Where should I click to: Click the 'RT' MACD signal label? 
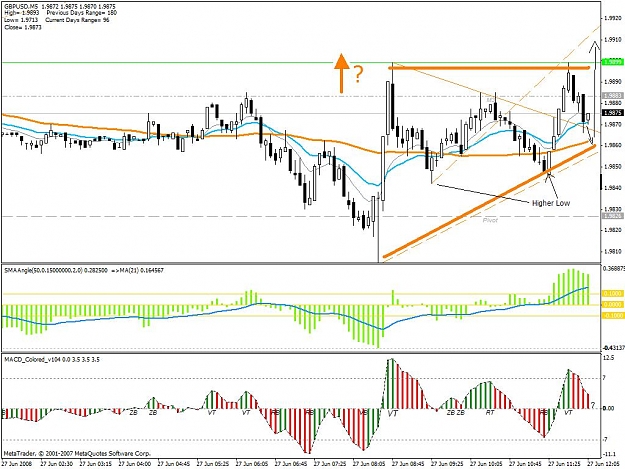490,413
